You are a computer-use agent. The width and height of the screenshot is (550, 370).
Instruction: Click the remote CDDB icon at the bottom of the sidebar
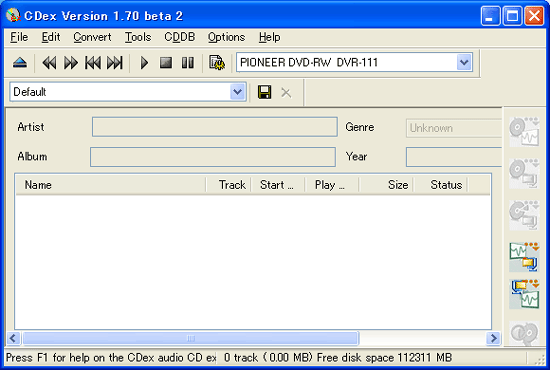524,333
